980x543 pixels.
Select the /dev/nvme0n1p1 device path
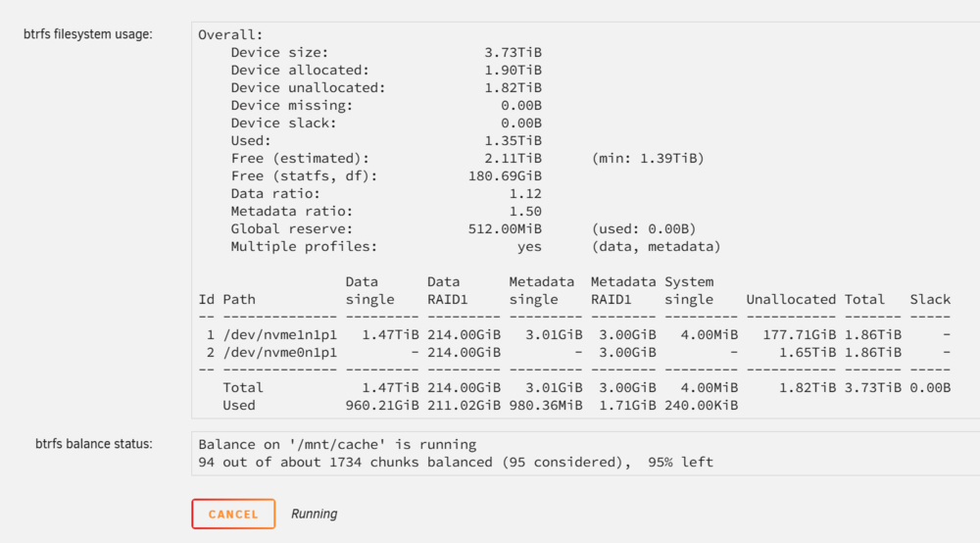pyautogui.click(x=280, y=353)
